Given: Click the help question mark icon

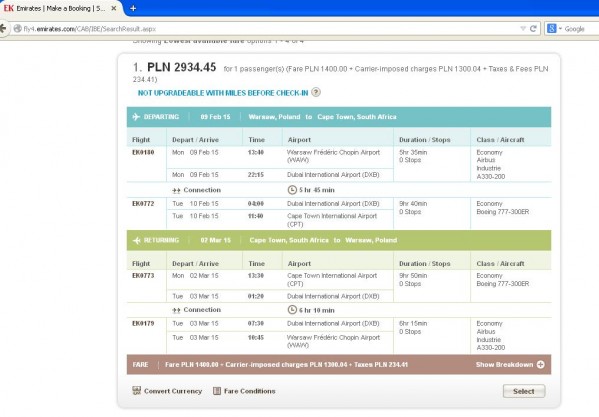Looking at the screenshot, I should 316,92.
